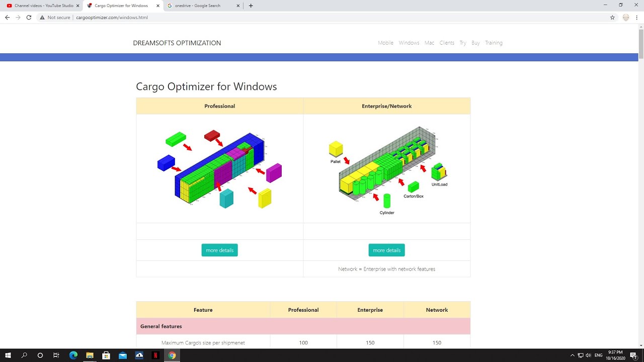Click the Chrome icon on taskbar
This screenshot has width=644, height=362.
click(x=172, y=355)
